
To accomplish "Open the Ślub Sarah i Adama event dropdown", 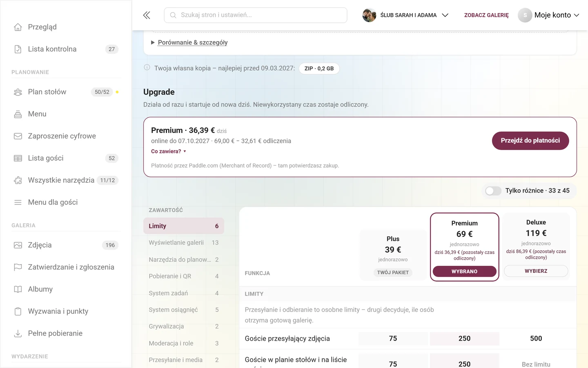I will (x=405, y=15).
